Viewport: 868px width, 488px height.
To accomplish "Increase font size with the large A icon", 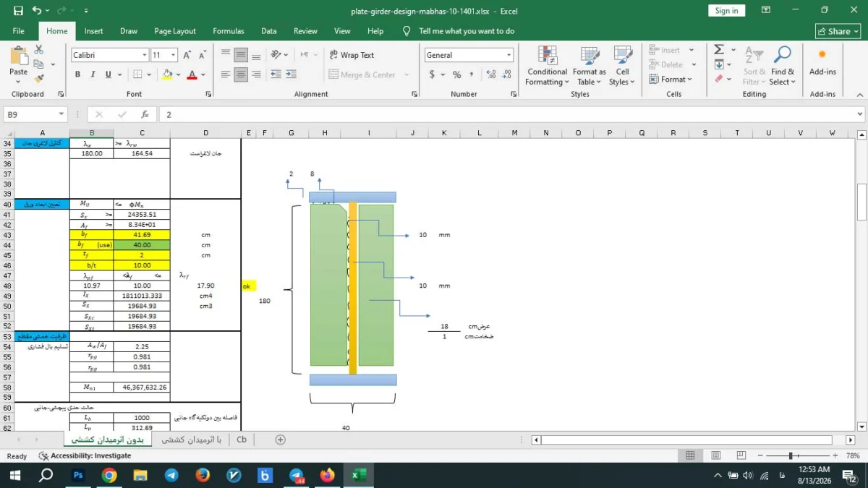I will [187, 55].
